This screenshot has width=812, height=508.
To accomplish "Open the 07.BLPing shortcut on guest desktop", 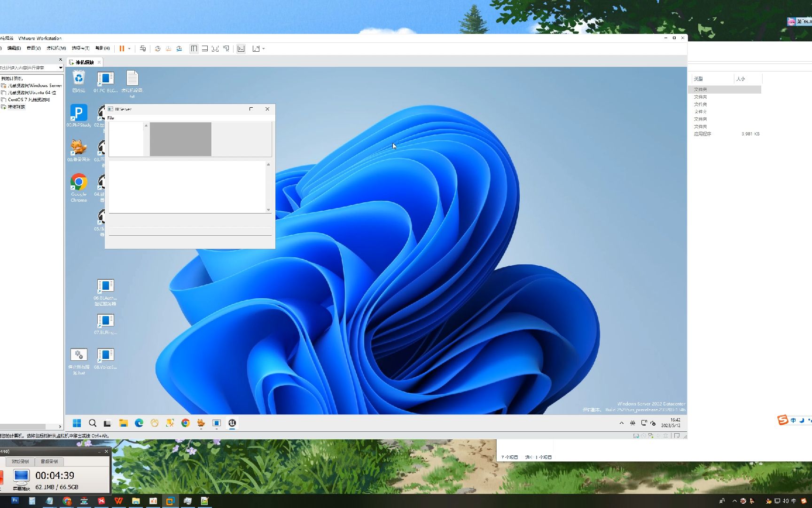I will (105, 325).
